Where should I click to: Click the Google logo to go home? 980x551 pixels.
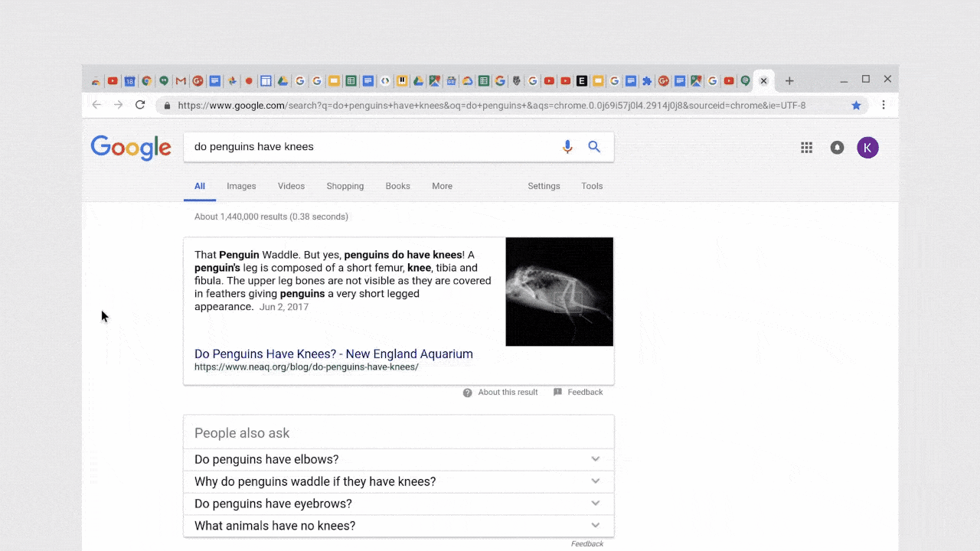[131, 148]
